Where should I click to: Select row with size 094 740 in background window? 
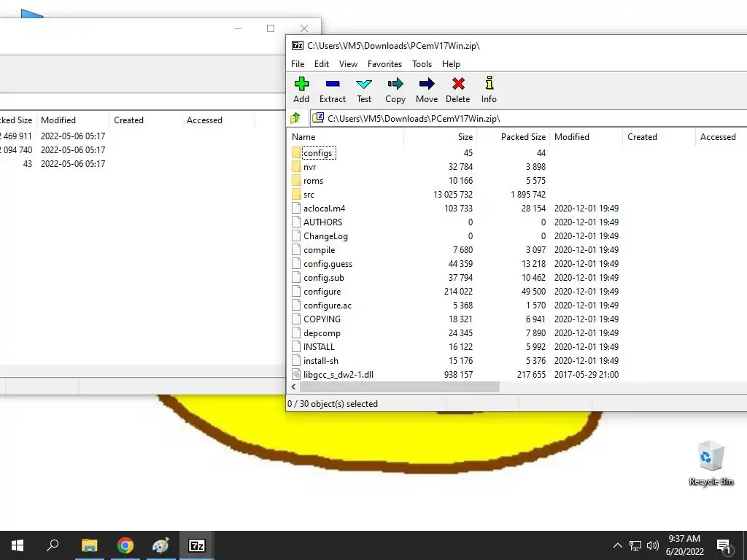click(143, 149)
